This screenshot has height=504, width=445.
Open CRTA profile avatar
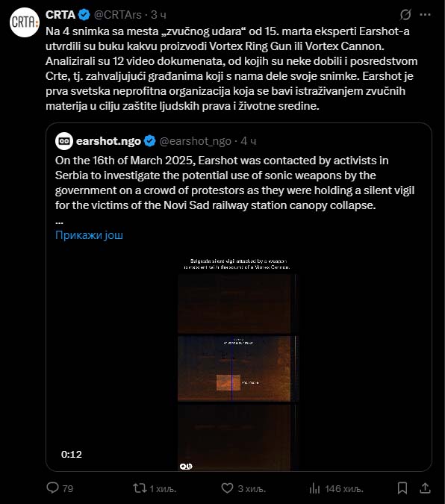(25, 22)
